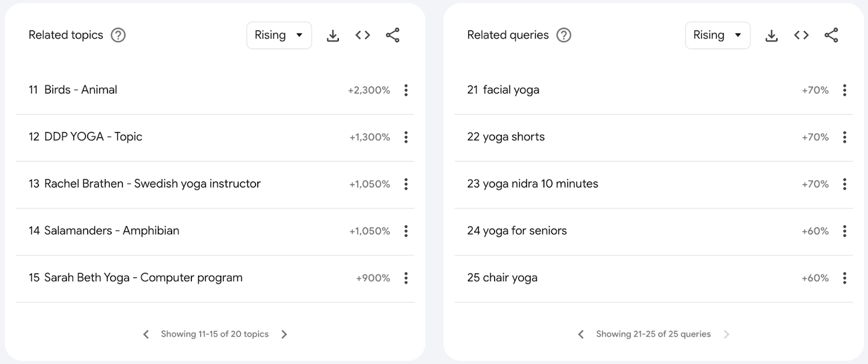The height and width of the screenshot is (364, 868).
Task: Share the Related topics list
Action: pyautogui.click(x=393, y=35)
